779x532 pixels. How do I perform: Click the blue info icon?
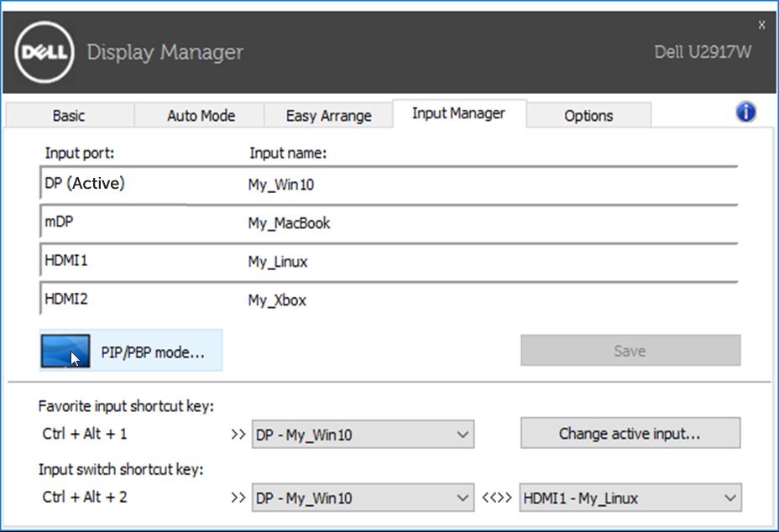pos(745,112)
